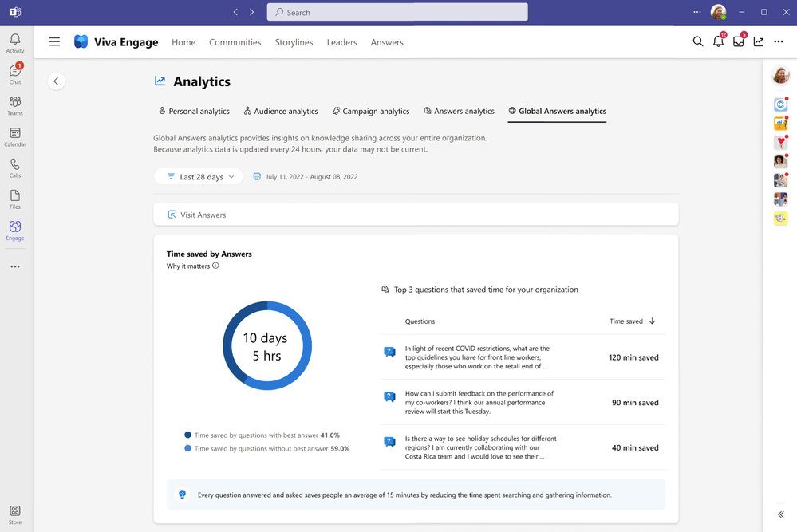Click 10 days 5 hrs donut chart
Image resolution: width=797 pixels, height=532 pixels.
coord(266,346)
